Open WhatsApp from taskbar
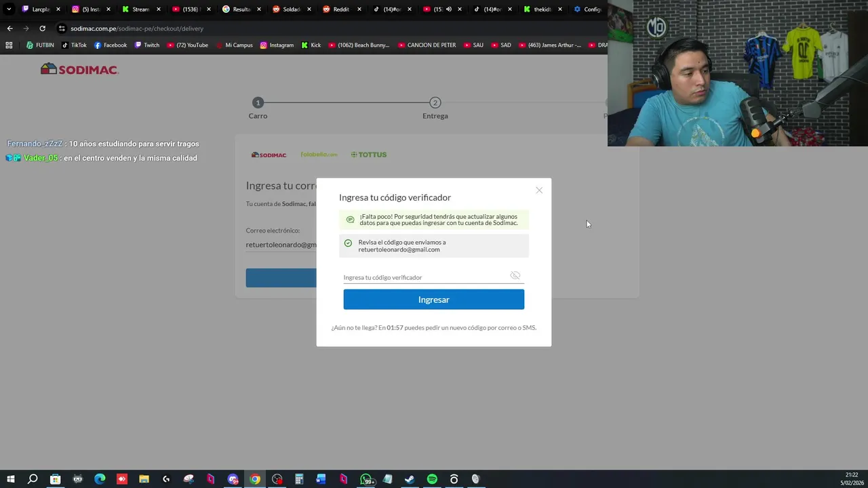 (x=366, y=479)
